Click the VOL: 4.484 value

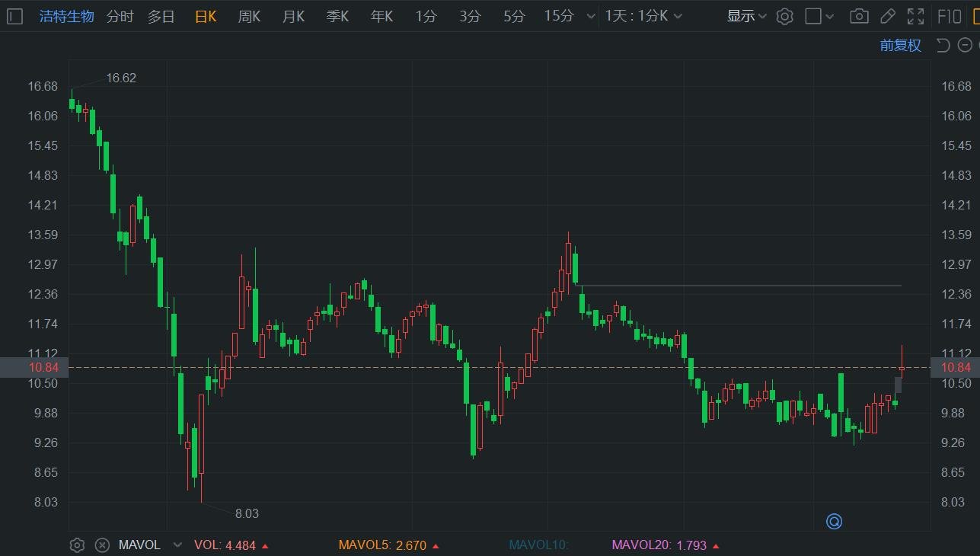(231, 545)
